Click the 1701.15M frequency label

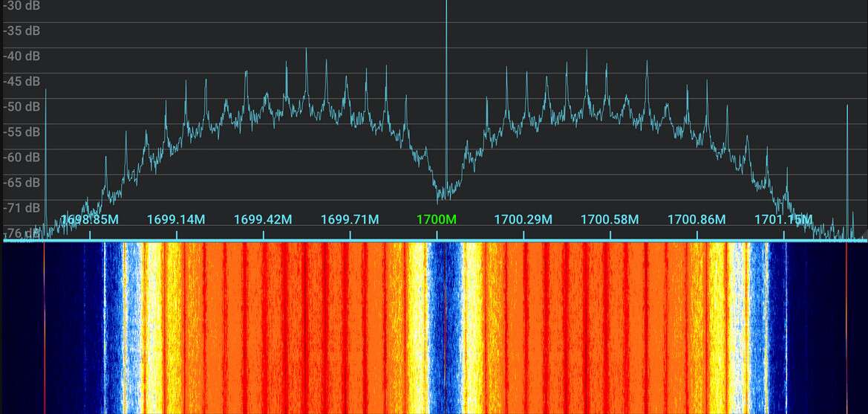point(783,219)
